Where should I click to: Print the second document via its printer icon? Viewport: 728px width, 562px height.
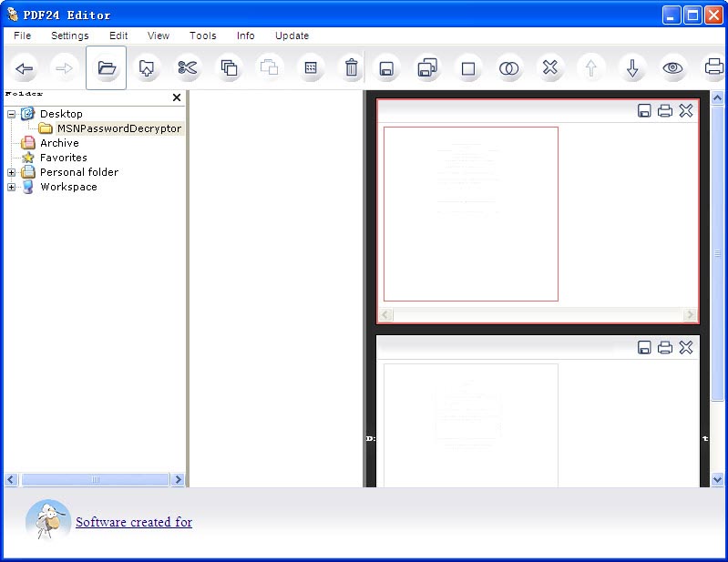tap(665, 348)
